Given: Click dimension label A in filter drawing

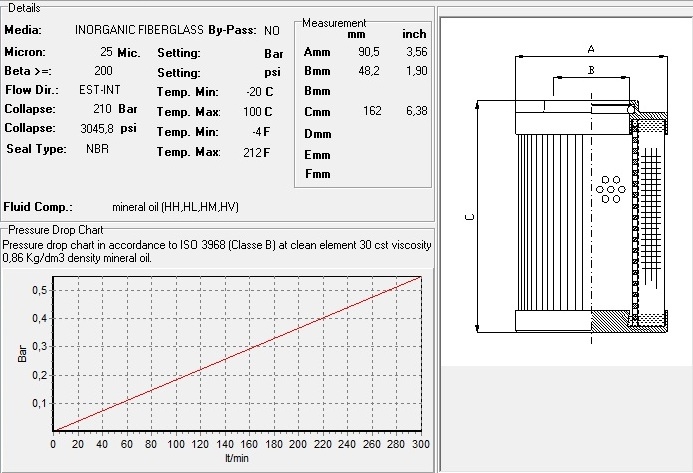Looking at the screenshot, I should tap(591, 50).
